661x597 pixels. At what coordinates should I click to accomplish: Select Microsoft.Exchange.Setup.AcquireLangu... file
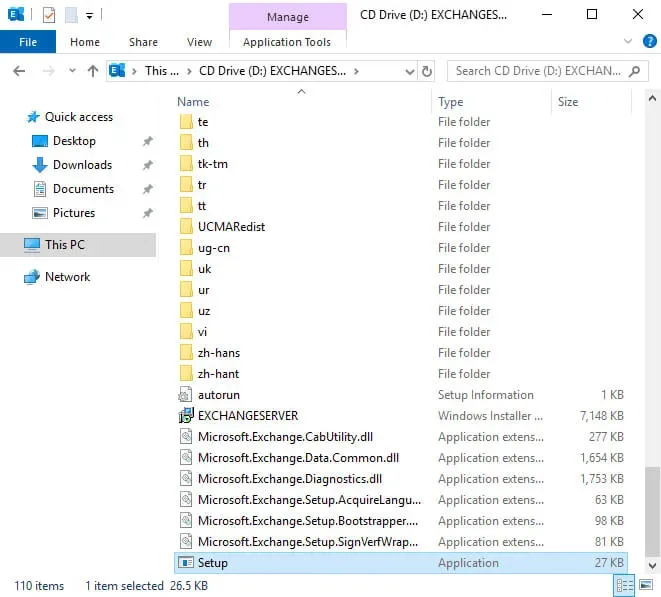[309, 500]
